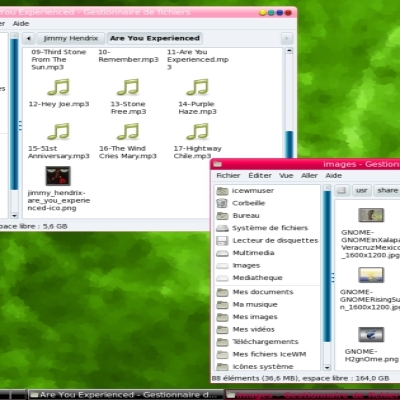This screenshot has height=400, width=400.
Task: Open the Mes documents folder icon
Action: [222, 292]
